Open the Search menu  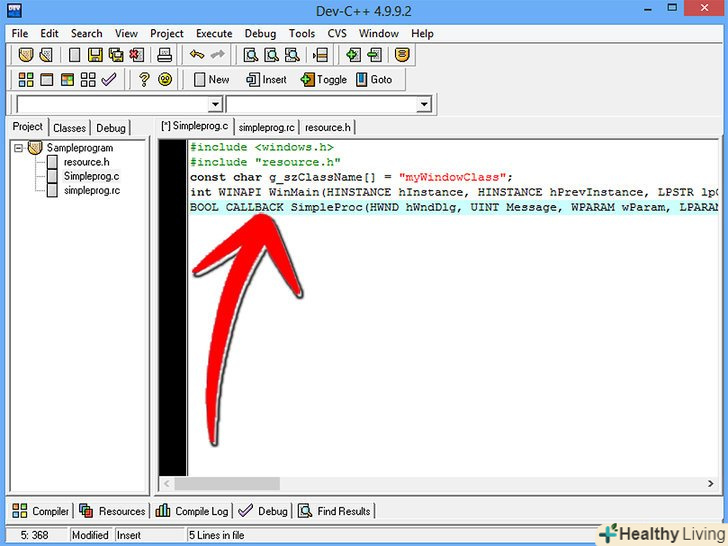coord(86,33)
